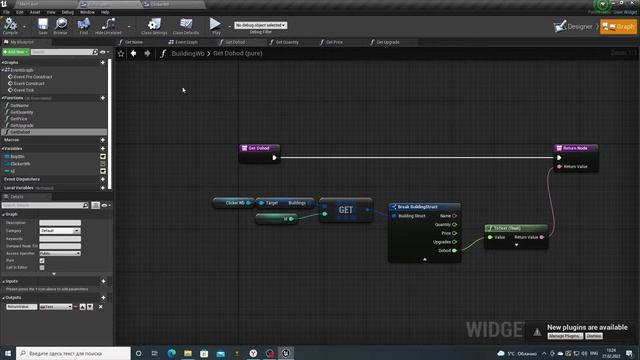Switch to the Get Name graph tab
This screenshot has height=360, width=640.
click(134, 42)
